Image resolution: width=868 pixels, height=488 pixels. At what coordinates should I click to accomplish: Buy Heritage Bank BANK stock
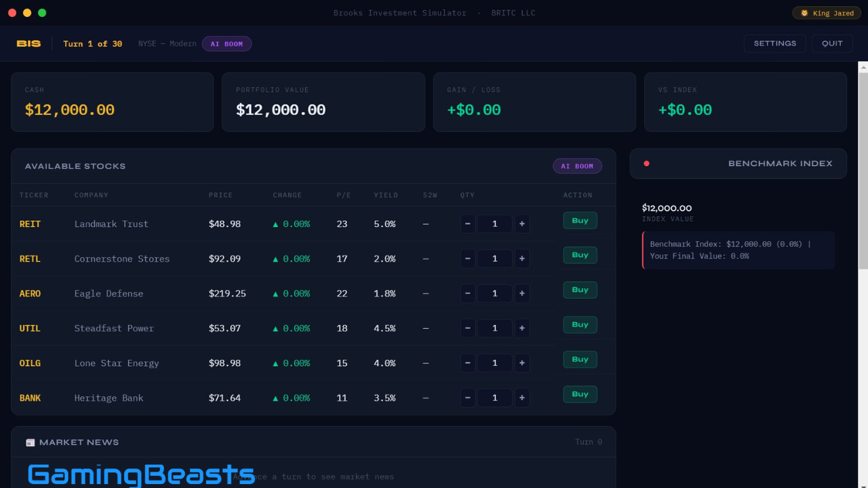(580, 394)
